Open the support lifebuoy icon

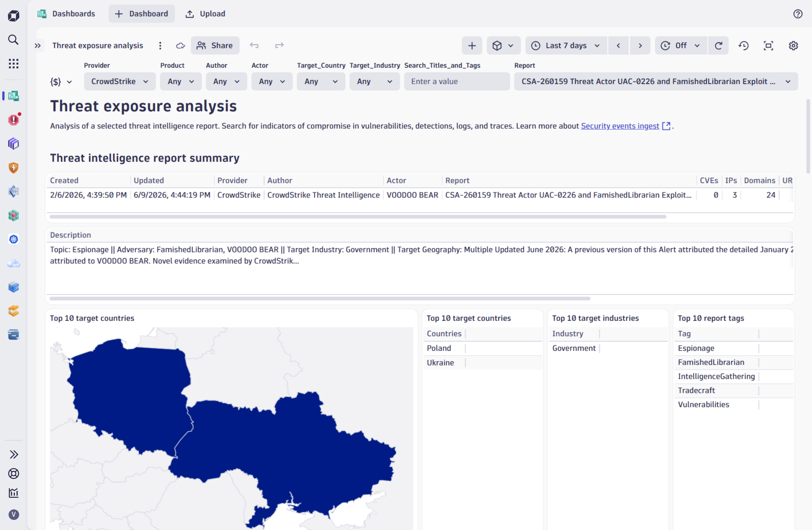[13, 473]
